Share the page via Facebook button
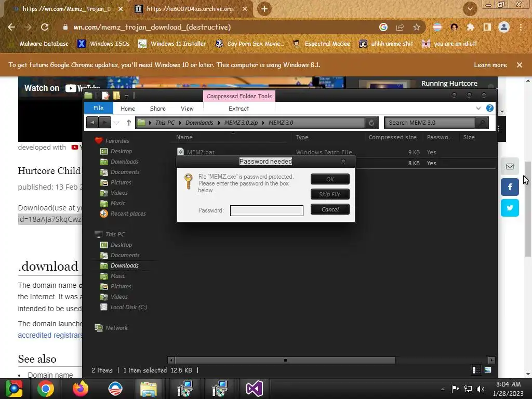Image resolution: width=532 pixels, height=399 pixels. click(x=510, y=187)
